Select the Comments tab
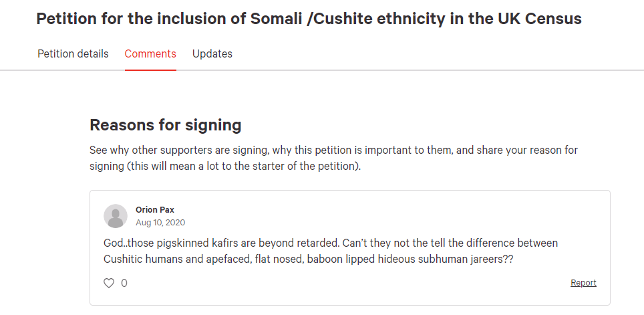 click(150, 54)
